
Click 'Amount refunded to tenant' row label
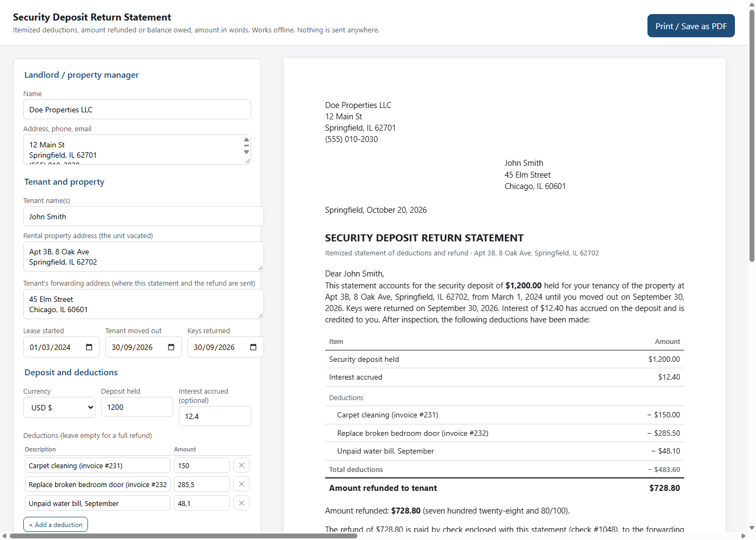coord(383,488)
